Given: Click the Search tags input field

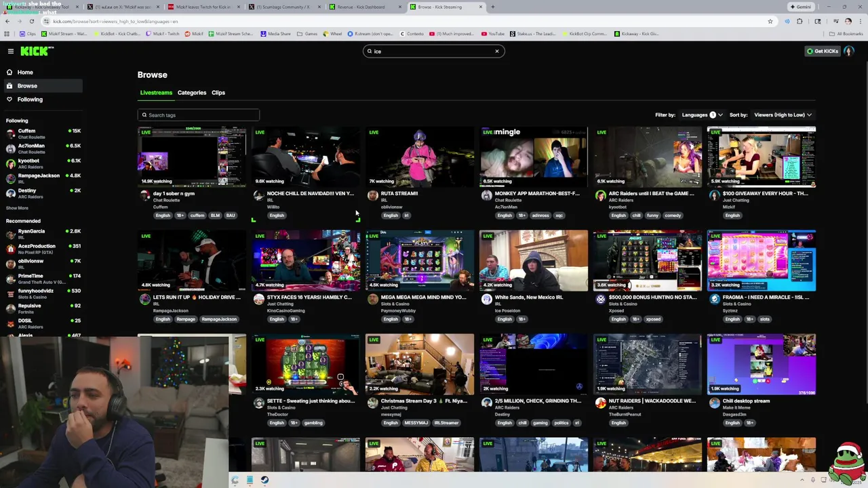Looking at the screenshot, I should click(x=198, y=115).
